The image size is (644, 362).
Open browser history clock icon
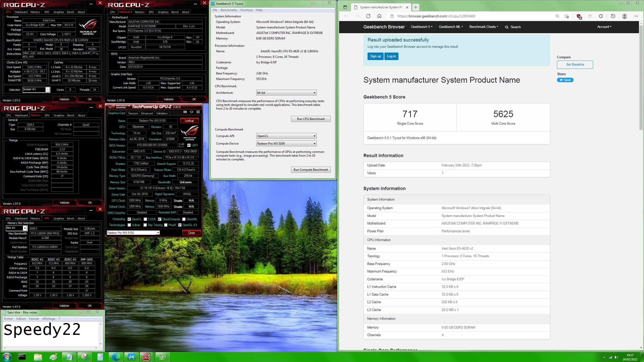tap(613, 16)
